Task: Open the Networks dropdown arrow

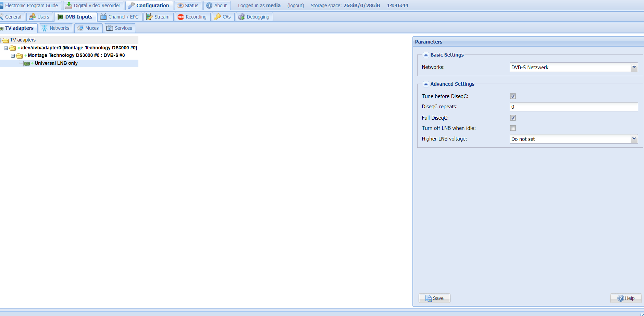Action: click(x=634, y=68)
